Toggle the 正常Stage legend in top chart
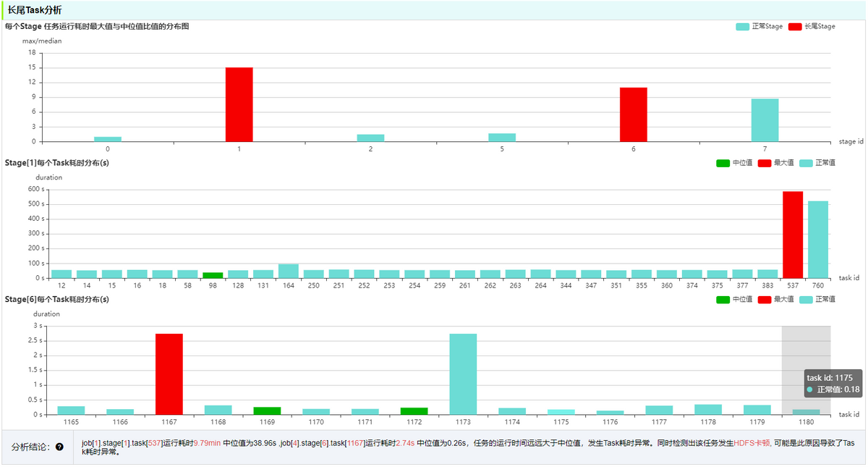The width and height of the screenshot is (868, 467). click(x=759, y=26)
